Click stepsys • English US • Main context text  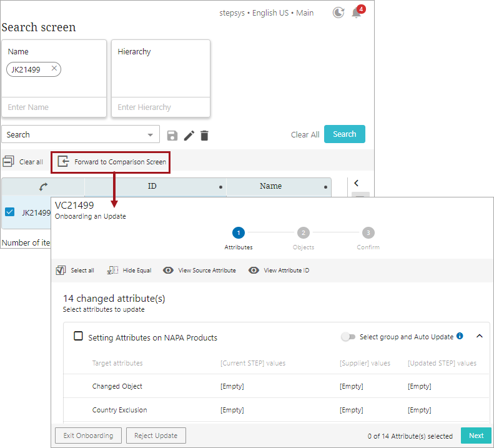[x=267, y=13]
